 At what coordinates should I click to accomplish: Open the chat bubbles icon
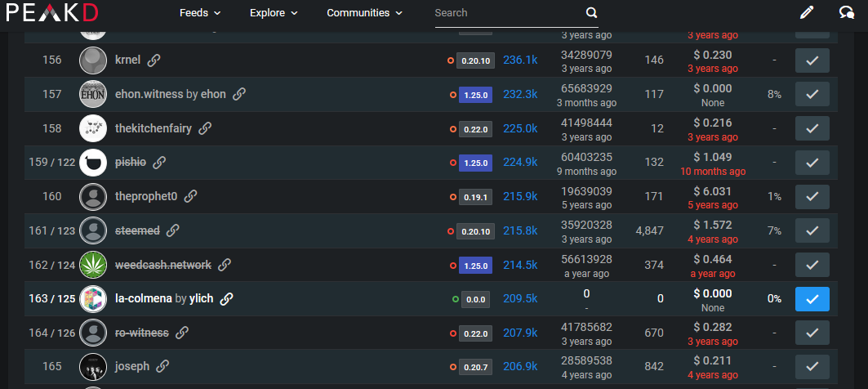[847, 13]
